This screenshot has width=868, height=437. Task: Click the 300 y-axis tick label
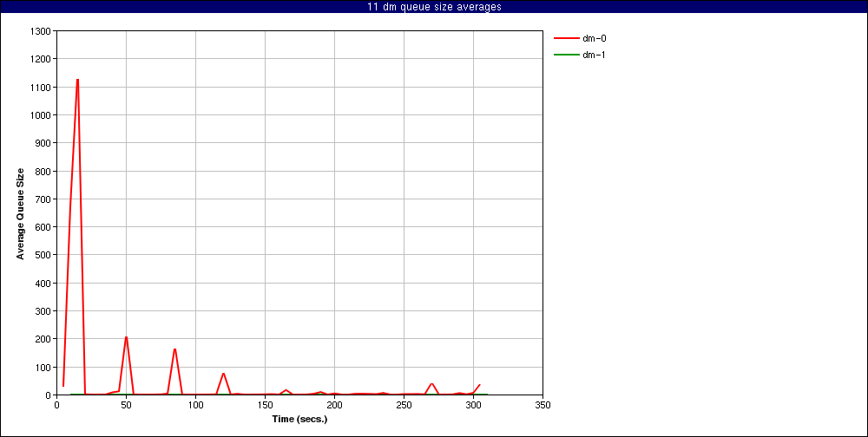(45, 311)
